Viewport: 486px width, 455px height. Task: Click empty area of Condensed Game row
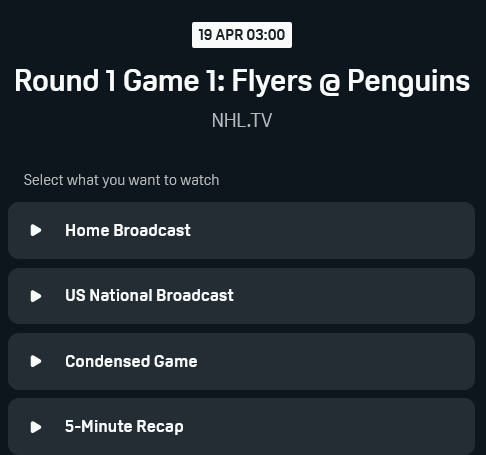point(333,361)
